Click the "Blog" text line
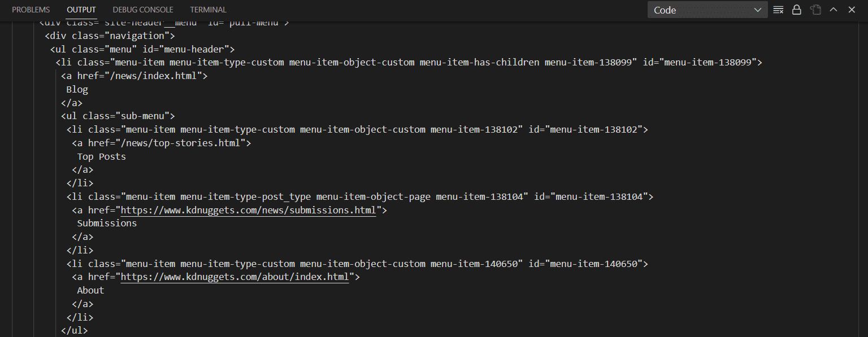 click(x=77, y=89)
